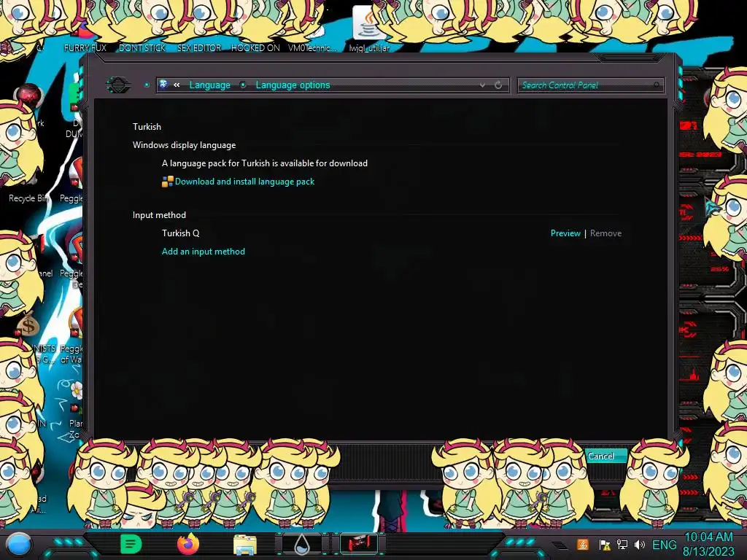Open the water drop taskbar app
This screenshot has width=747, height=560.
(x=301, y=544)
